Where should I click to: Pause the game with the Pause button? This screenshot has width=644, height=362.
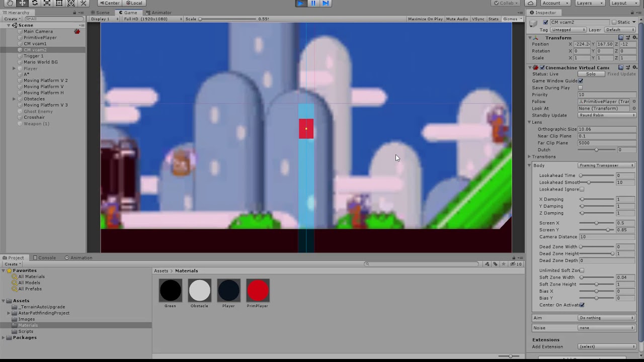tap(313, 3)
